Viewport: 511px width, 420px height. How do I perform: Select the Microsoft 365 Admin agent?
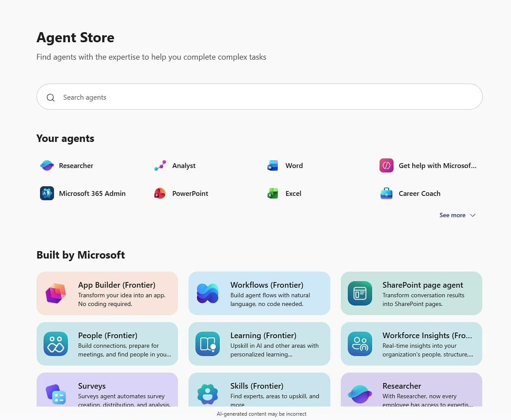pos(83,194)
